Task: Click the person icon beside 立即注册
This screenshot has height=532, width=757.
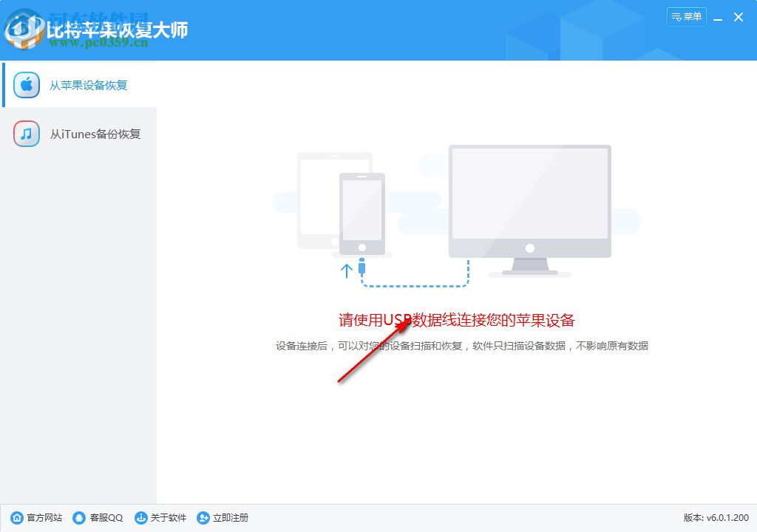Action: (203, 518)
